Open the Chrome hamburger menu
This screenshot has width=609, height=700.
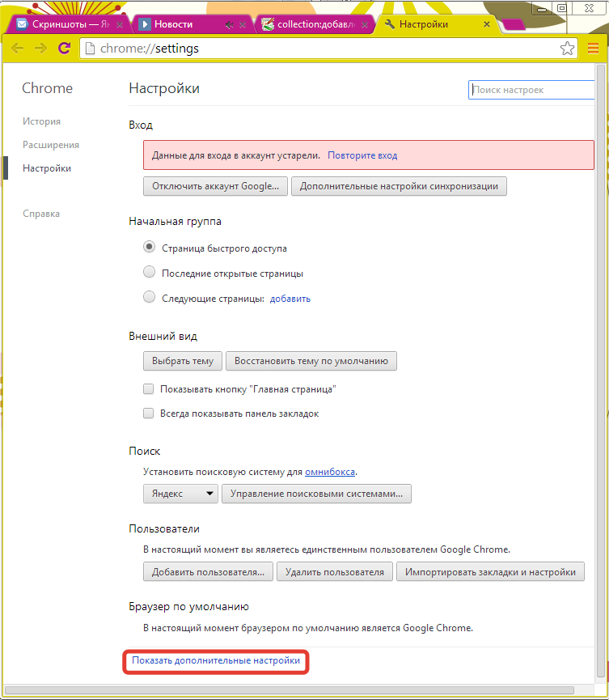593,49
